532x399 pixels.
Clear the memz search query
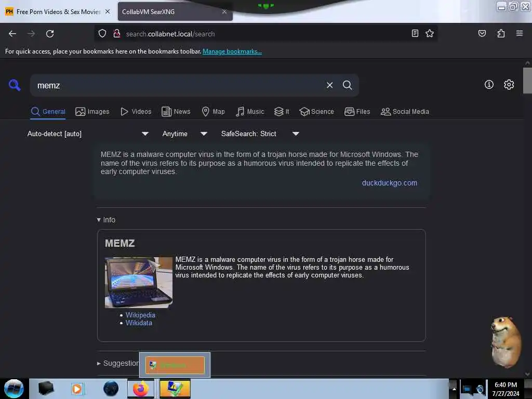pos(329,85)
